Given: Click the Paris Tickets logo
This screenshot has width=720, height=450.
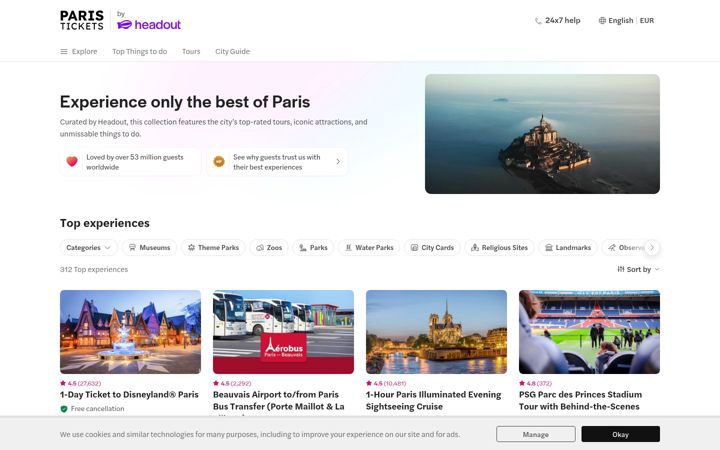Looking at the screenshot, I should [82, 20].
